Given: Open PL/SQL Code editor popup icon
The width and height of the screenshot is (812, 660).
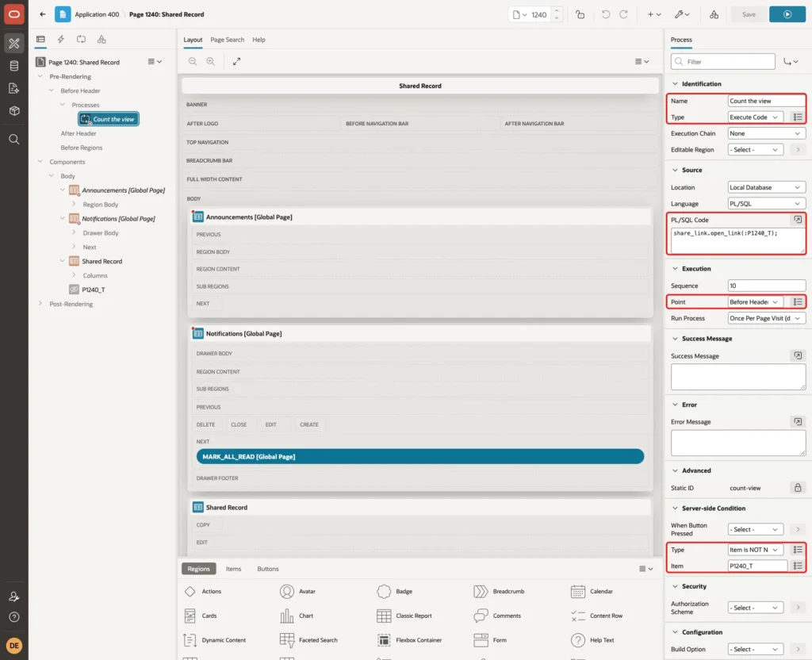Looking at the screenshot, I should tap(798, 220).
